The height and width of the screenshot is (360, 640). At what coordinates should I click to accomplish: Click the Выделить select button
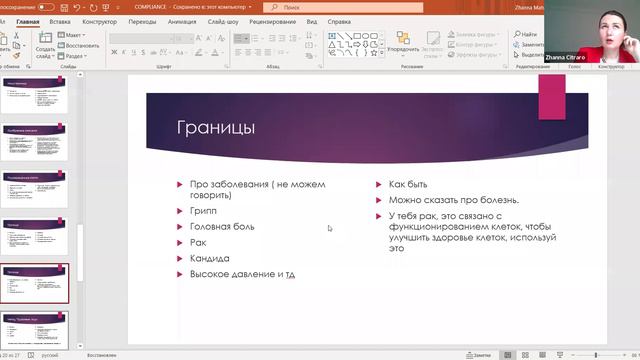click(529, 55)
